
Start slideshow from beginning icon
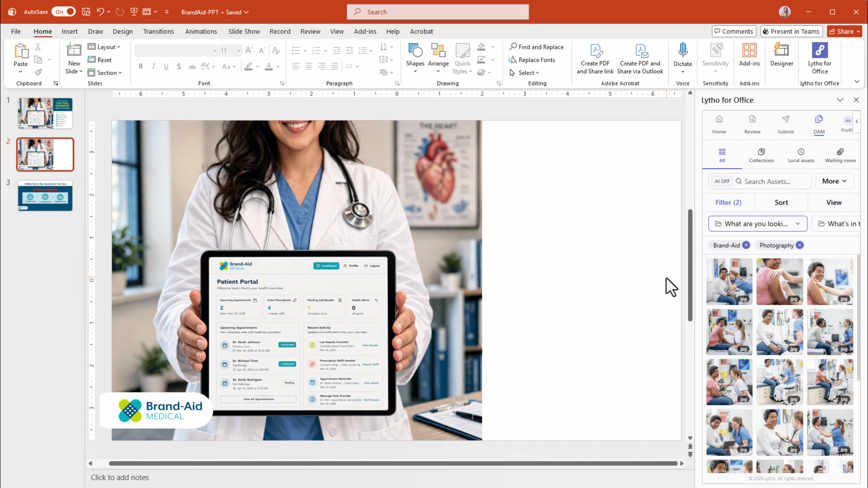(134, 12)
